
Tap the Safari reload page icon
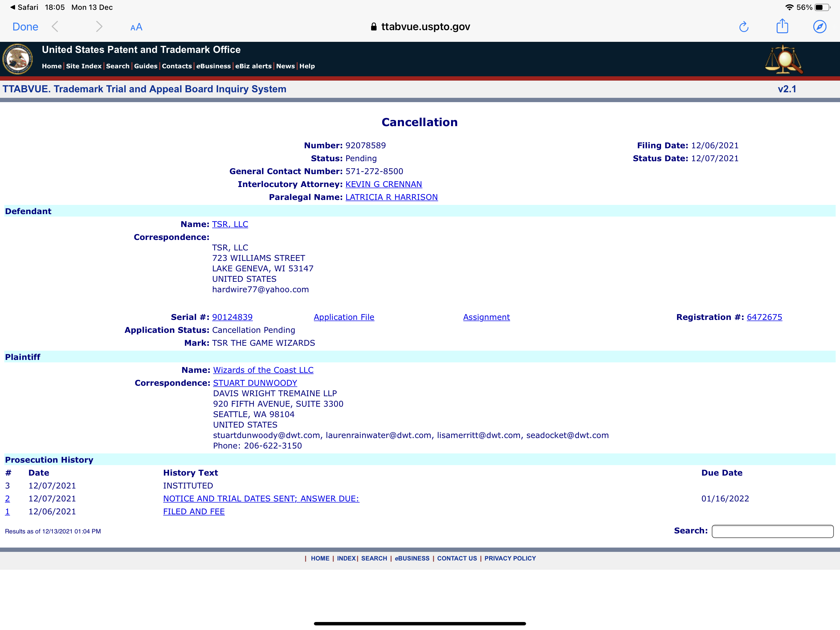[x=743, y=26]
